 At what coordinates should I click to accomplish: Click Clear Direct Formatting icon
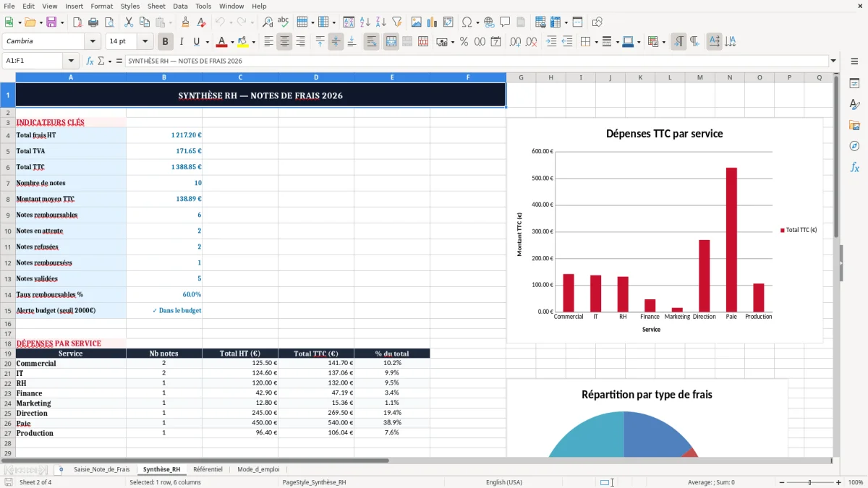click(x=201, y=22)
